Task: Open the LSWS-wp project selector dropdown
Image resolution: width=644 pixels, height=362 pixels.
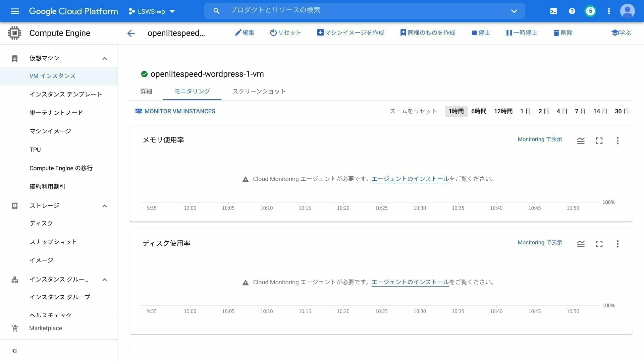Action: pyautogui.click(x=152, y=11)
